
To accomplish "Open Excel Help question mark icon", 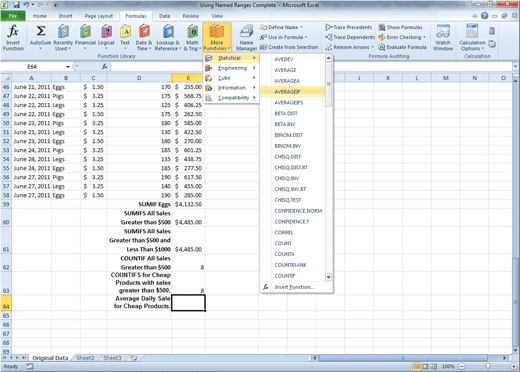I will tap(485, 16).
